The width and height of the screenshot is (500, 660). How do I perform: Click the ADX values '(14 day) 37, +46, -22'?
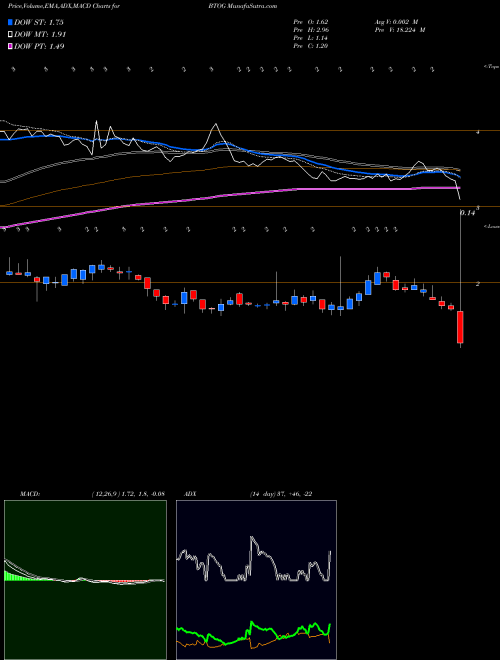pyautogui.click(x=281, y=494)
